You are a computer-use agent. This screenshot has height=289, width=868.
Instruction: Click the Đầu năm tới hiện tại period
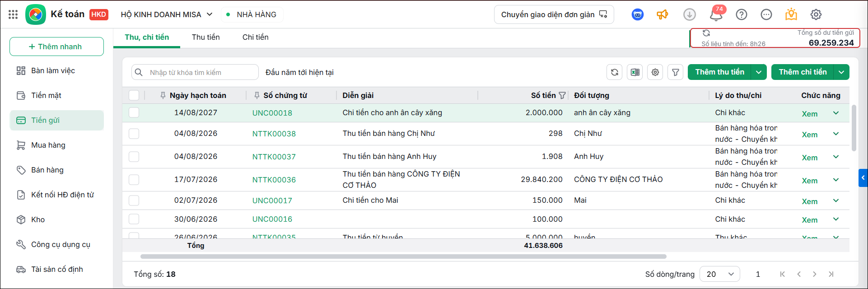[x=299, y=72]
